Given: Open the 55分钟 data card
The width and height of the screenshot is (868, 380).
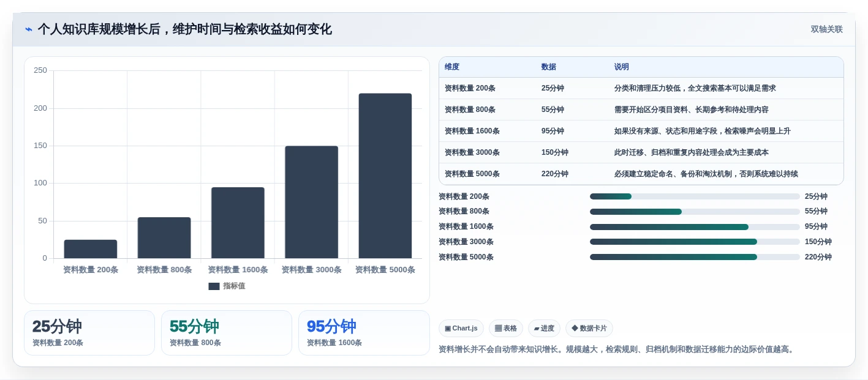Looking at the screenshot, I should click(x=227, y=333).
